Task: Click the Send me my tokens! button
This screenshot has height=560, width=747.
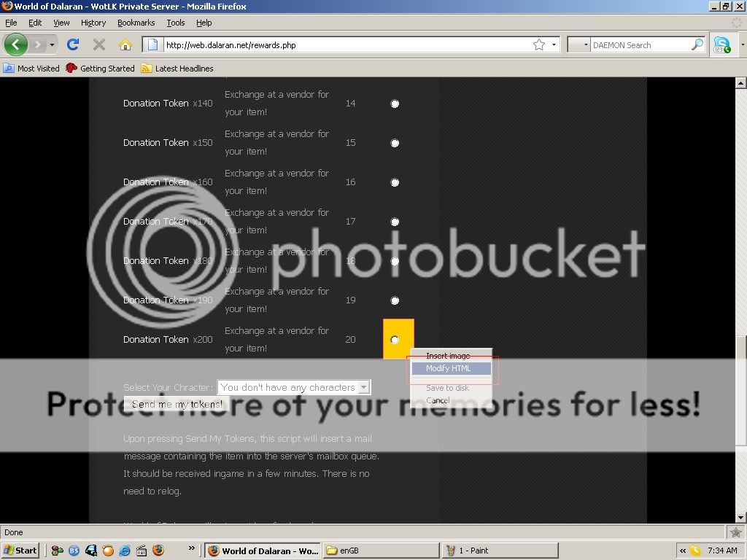Action: point(177,404)
